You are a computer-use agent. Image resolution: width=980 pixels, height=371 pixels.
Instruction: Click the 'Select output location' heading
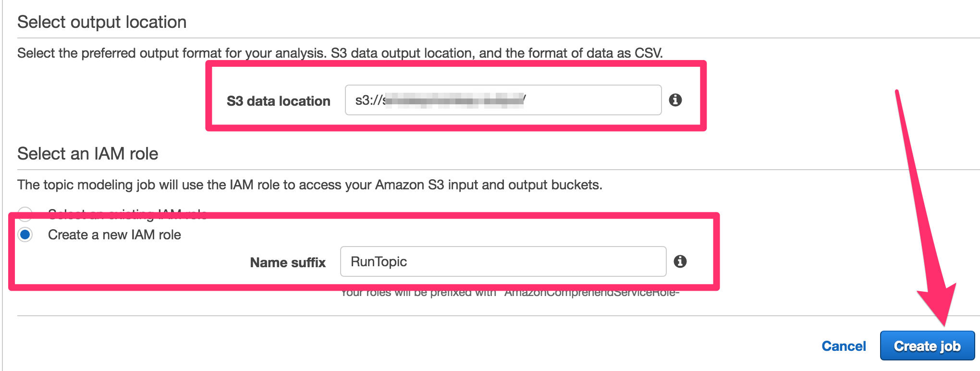pos(101,22)
